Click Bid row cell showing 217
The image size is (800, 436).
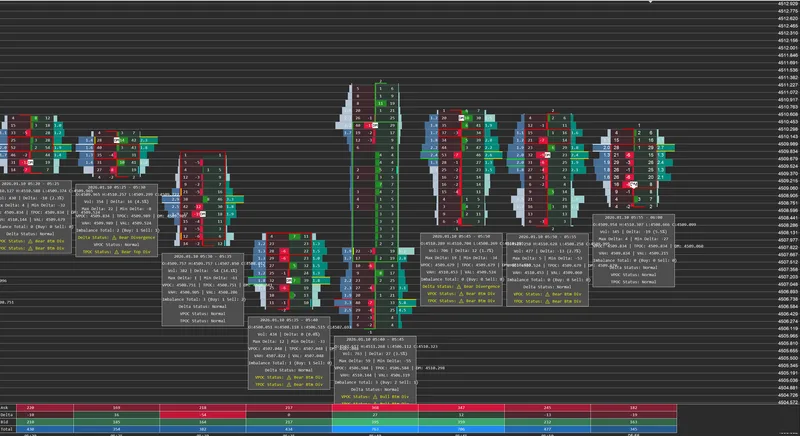tap(289, 422)
